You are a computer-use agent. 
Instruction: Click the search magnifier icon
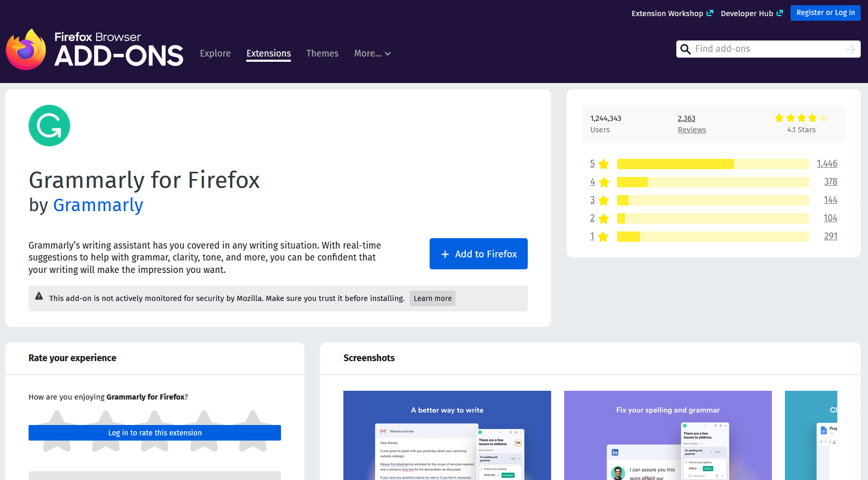[x=686, y=49]
